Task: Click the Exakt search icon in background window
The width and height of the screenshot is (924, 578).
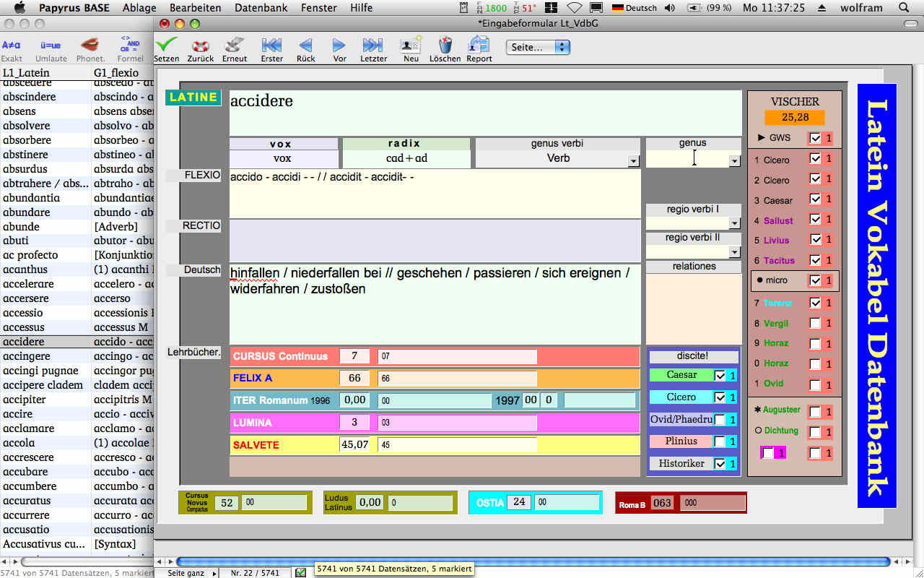Action: [11, 46]
